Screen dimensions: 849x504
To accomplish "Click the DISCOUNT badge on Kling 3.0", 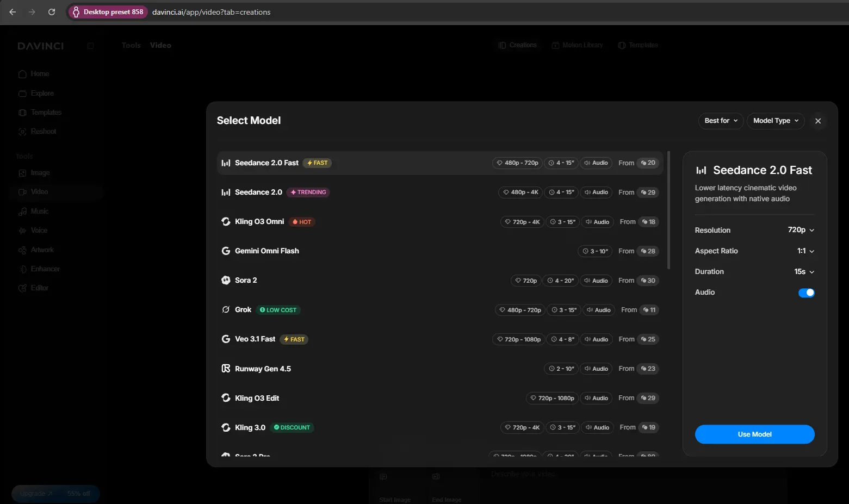I will [292, 427].
